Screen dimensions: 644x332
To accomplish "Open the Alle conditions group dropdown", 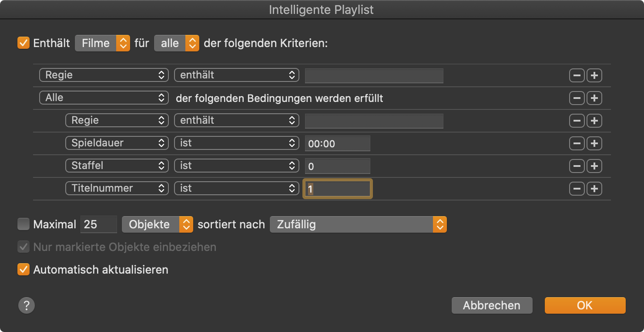I will (104, 98).
